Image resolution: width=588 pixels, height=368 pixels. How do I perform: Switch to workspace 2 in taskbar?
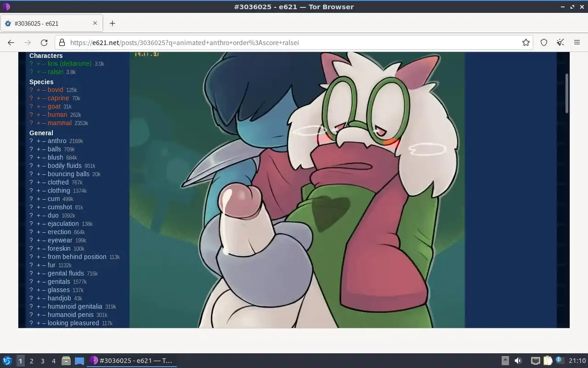coord(31,361)
